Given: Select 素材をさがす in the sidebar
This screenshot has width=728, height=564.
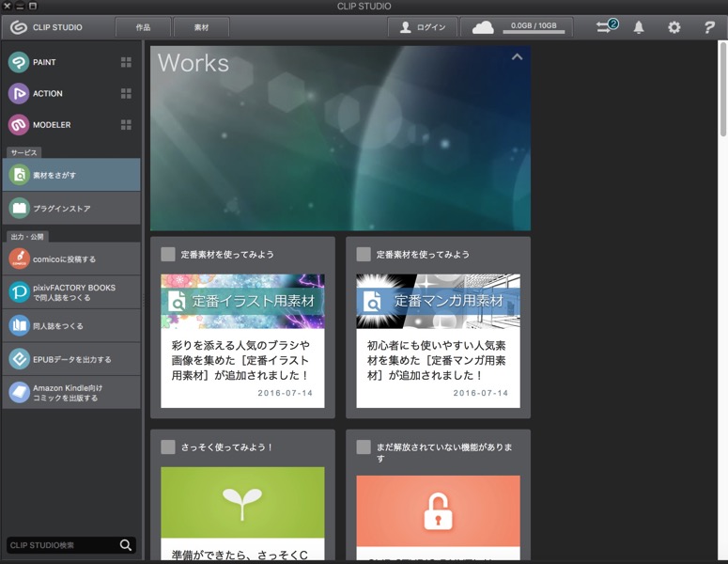Looking at the screenshot, I should point(71,175).
